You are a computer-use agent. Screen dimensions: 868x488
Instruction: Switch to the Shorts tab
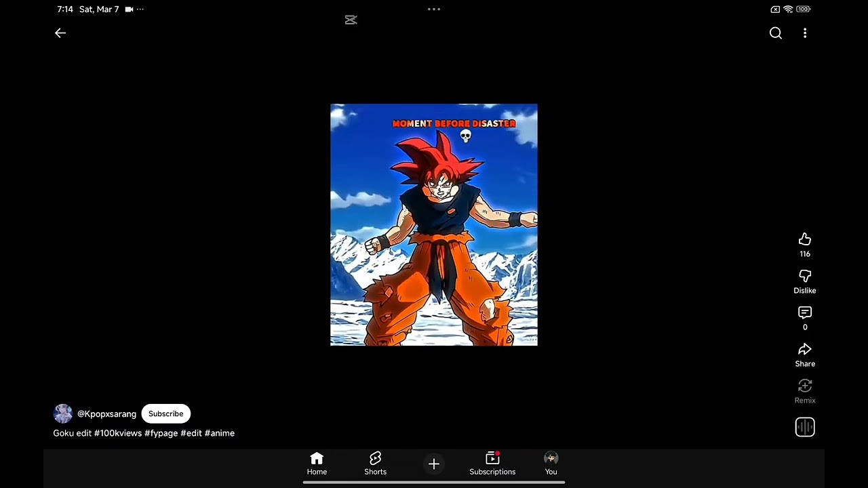click(x=375, y=464)
